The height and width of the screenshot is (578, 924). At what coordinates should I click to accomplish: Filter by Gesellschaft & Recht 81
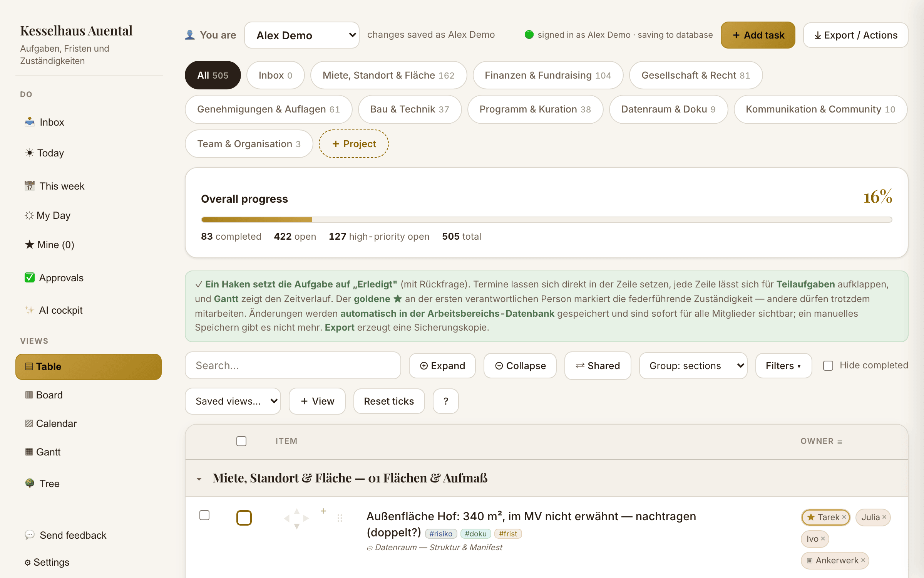[696, 75]
